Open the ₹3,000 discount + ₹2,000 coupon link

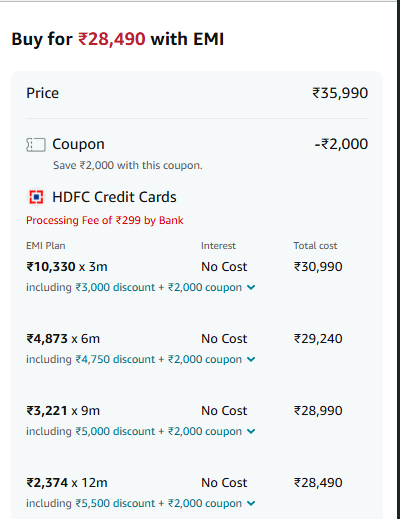pyautogui.click(x=159, y=287)
